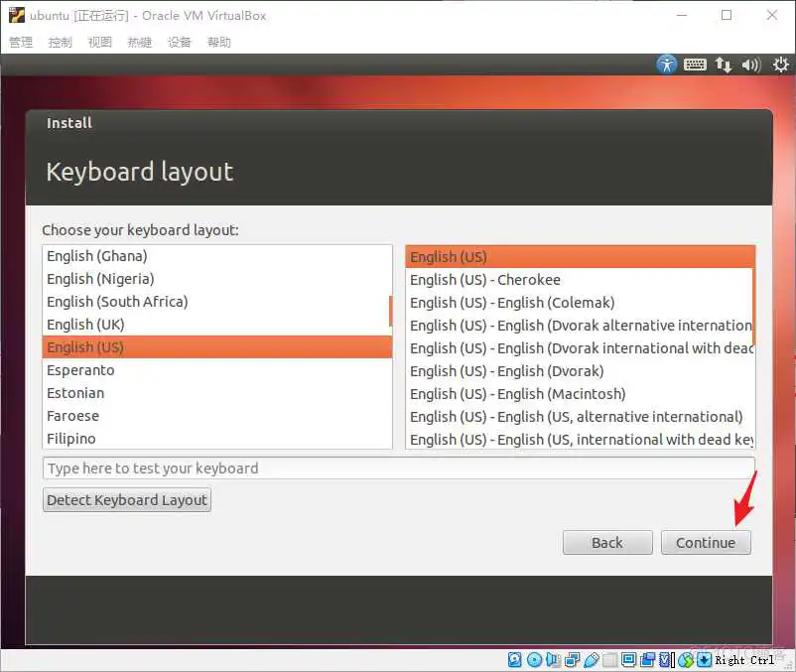Open the 视图 menu in VirtualBox
This screenshot has height=672, width=796.
coord(99,42)
